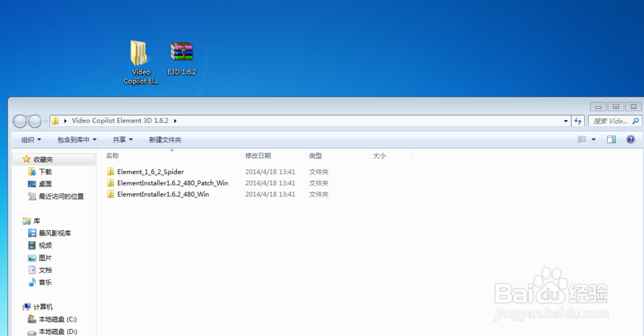
Task: Open the 包含到库中 menu
Action: [77, 140]
